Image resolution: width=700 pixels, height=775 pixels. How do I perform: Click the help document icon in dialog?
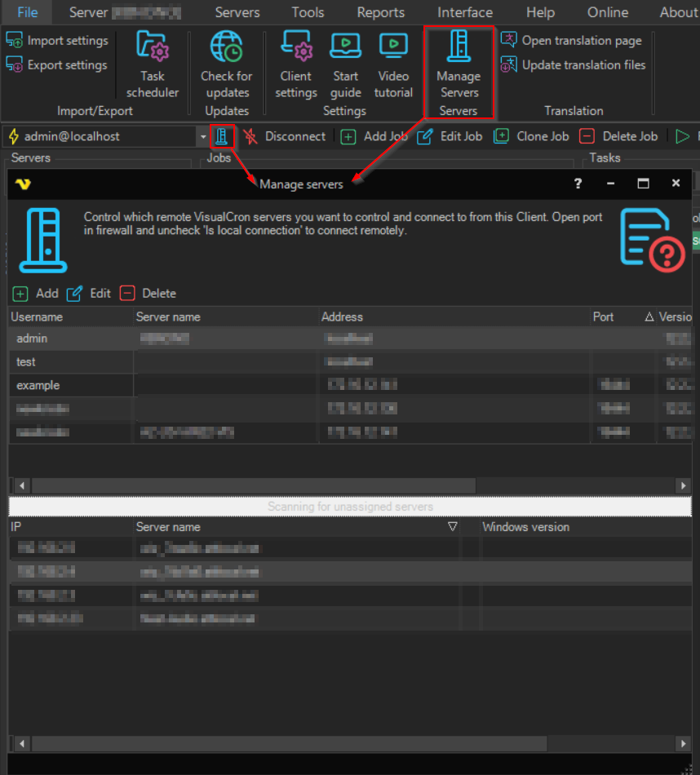(651, 240)
